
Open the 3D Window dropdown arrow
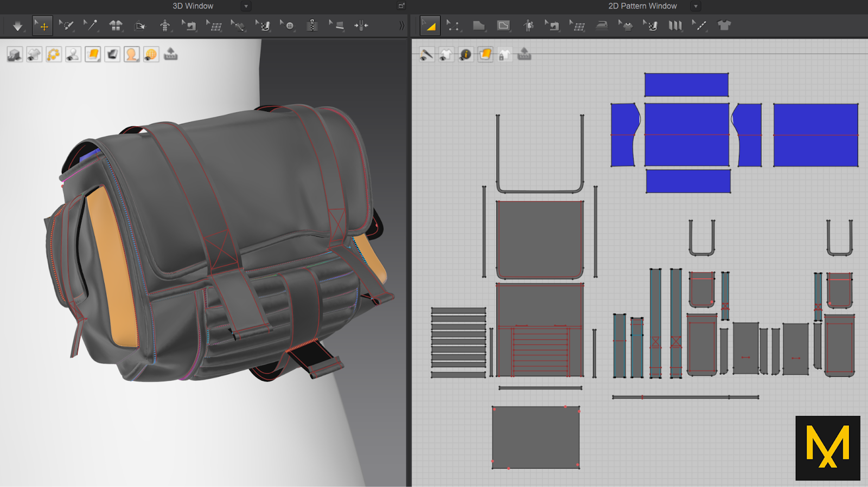tap(246, 7)
